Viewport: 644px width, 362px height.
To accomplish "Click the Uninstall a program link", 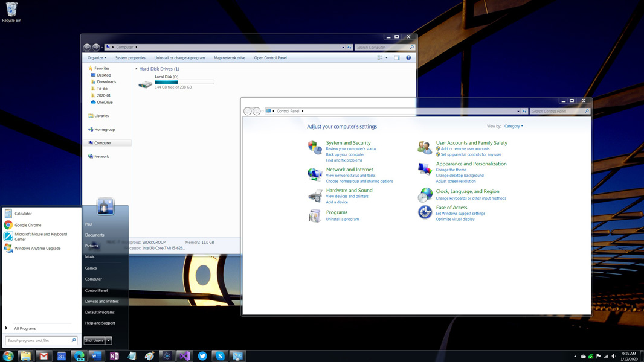I will pos(342,219).
